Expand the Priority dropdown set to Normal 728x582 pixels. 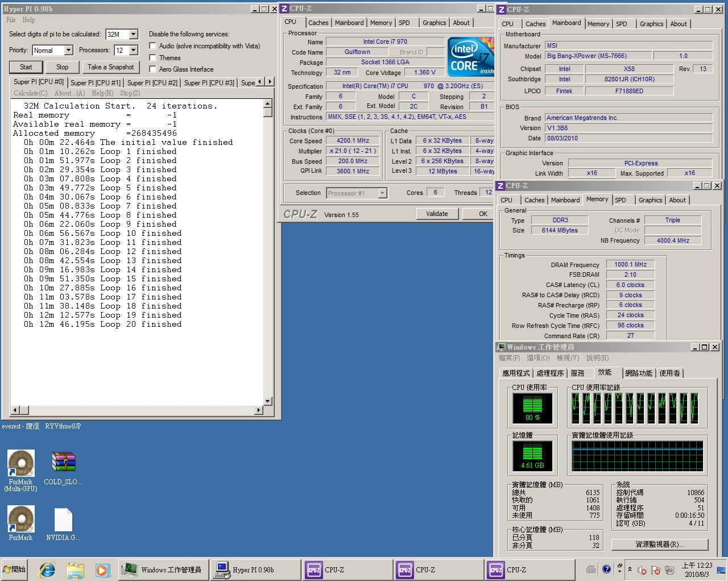click(68, 51)
